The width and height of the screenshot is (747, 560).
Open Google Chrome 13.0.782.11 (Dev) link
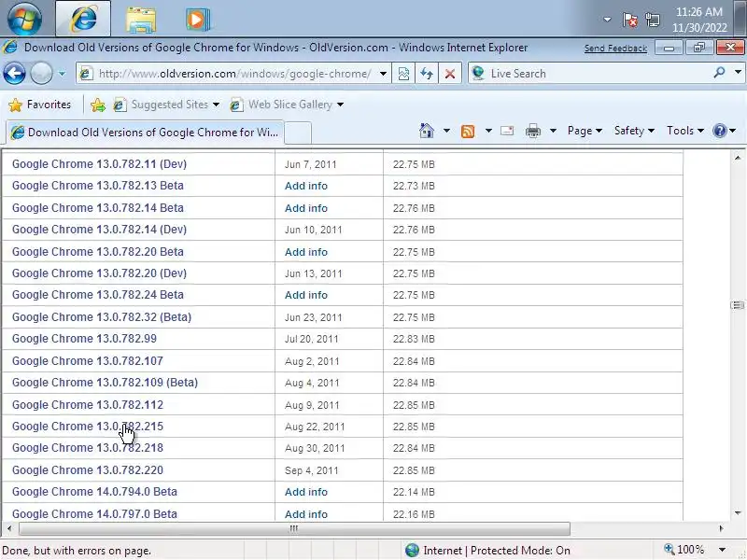(99, 164)
